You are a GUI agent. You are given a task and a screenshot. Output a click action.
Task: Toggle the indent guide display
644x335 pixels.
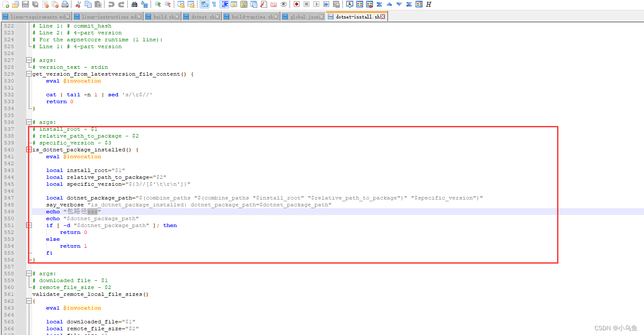pos(225,4)
